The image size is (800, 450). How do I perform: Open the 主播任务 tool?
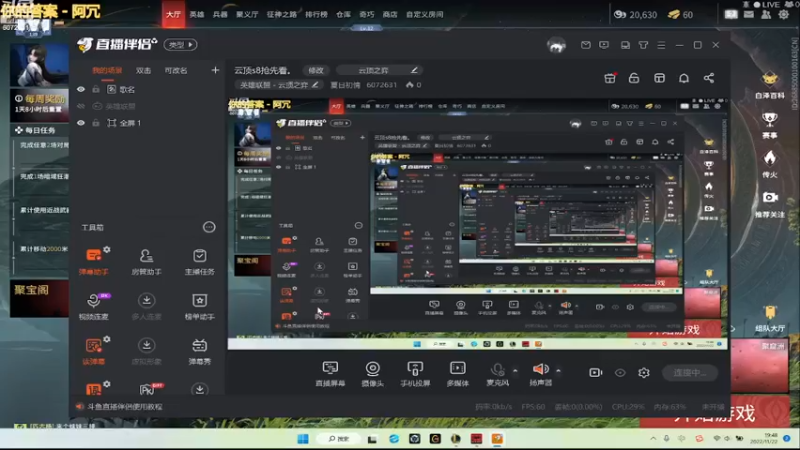tap(199, 262)
